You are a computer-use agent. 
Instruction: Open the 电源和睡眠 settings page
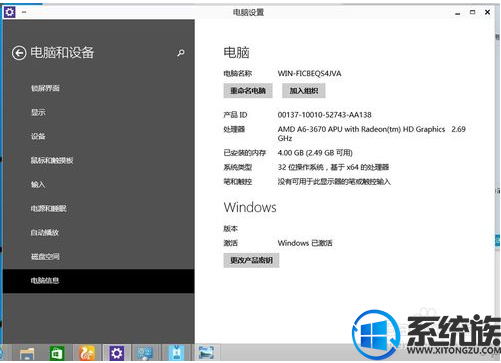click(49, 208)
